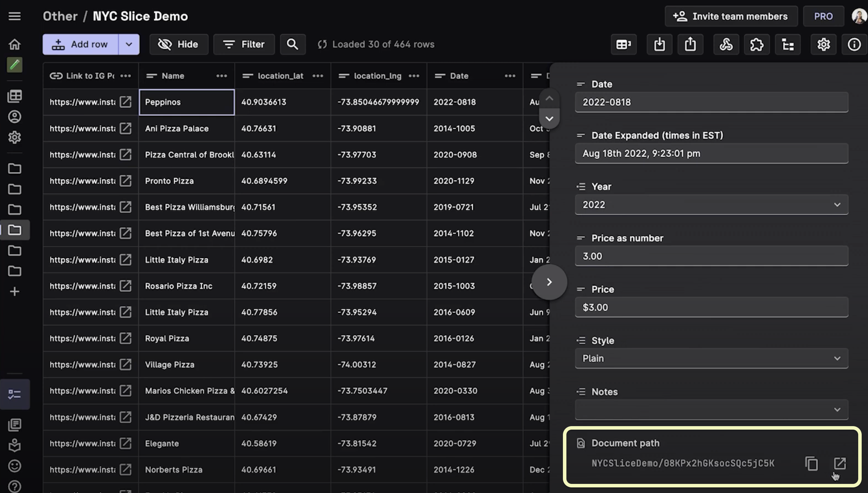Click the Price as number field
Screen dimensions: 868x493
tap(711, 256)
